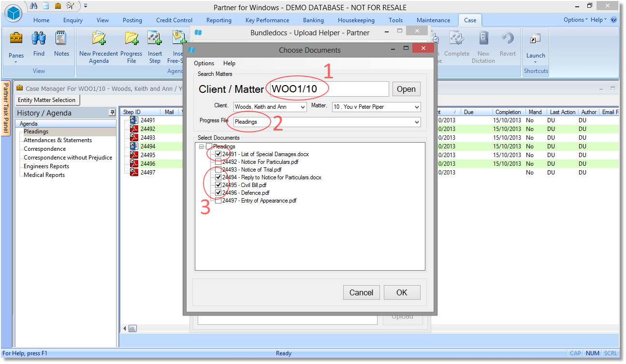Select Correspondence without Prejudice in Agenda tree
Image resolution: width=626 pixels, height=364 pixels.
68,158
